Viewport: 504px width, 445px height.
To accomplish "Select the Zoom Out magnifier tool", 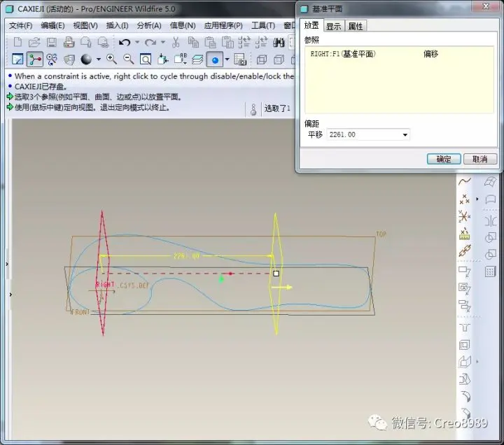I will [x=129, y=59].
